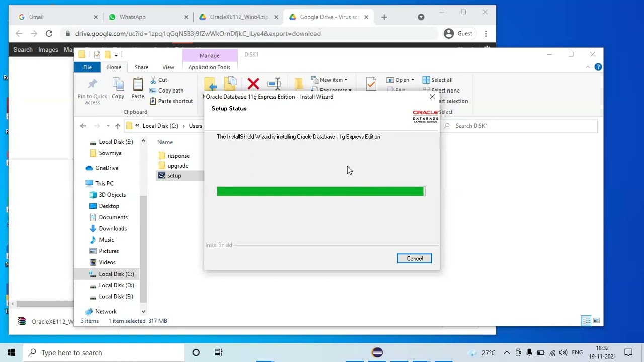Image resolution: width=644 pixels, height=362 pixels.
Task: Switch to details view layout icon
Action: point(586,321)
